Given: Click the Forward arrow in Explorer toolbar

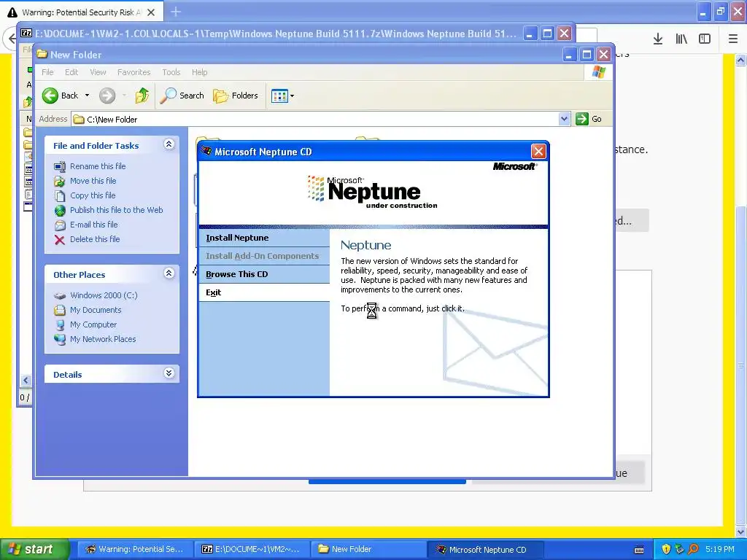Looking at the screenshot, I should (107, 96).
